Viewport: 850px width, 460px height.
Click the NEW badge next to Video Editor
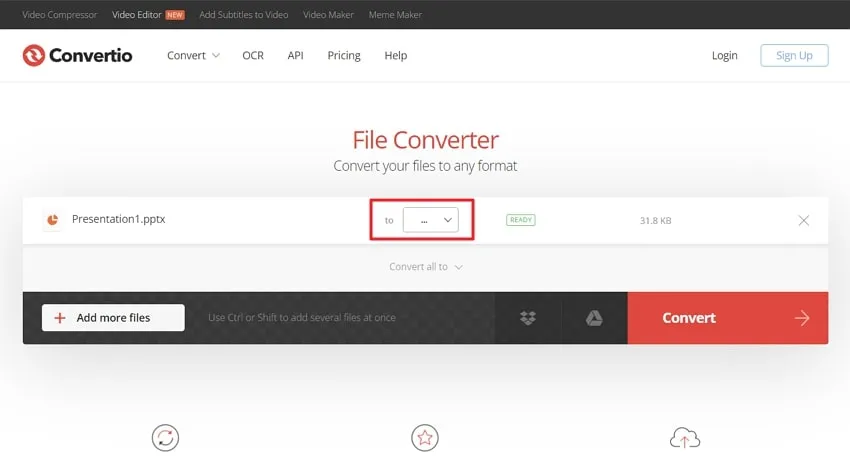pyautogui.click(x=175, y=15)
